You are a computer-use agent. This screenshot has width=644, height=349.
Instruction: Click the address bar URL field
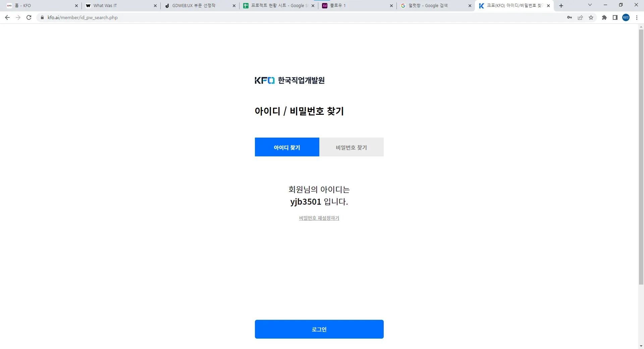click(x=302, y=17)
